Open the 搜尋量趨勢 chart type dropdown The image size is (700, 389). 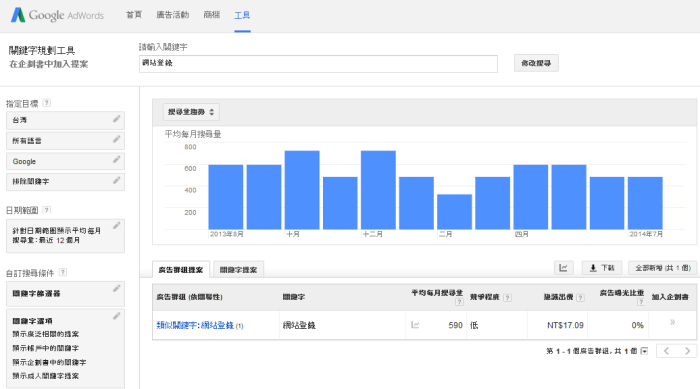coord(191,112)
